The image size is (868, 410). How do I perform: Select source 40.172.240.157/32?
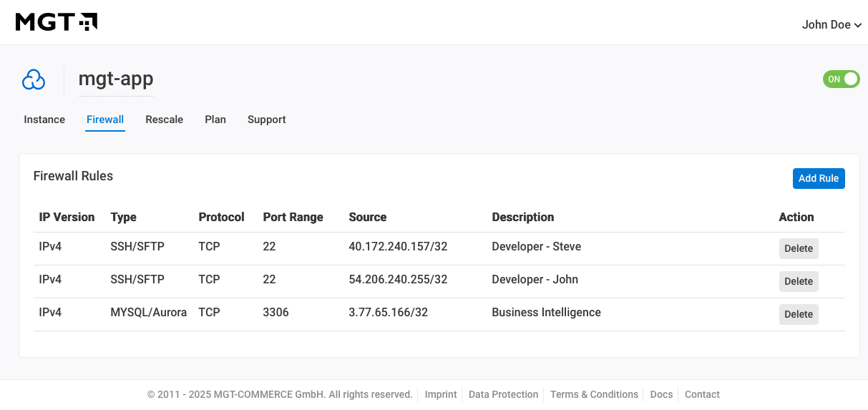click(398, 247)
